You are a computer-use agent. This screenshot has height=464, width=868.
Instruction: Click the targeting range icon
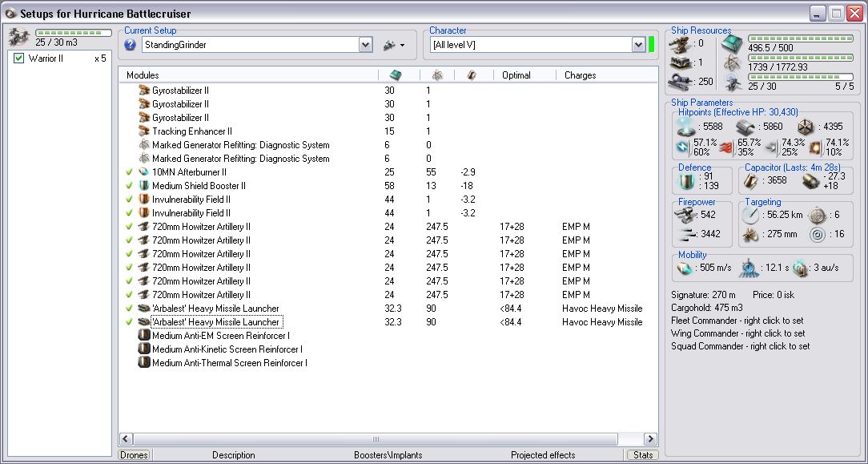pos(750,216)
